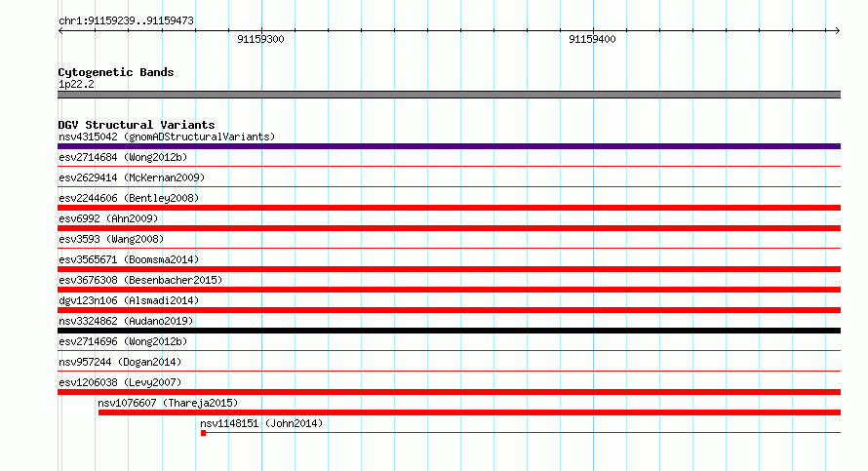Click the thin red esv3593 variant line
This screenshot has width=868, height=471.
coord(449,248)
